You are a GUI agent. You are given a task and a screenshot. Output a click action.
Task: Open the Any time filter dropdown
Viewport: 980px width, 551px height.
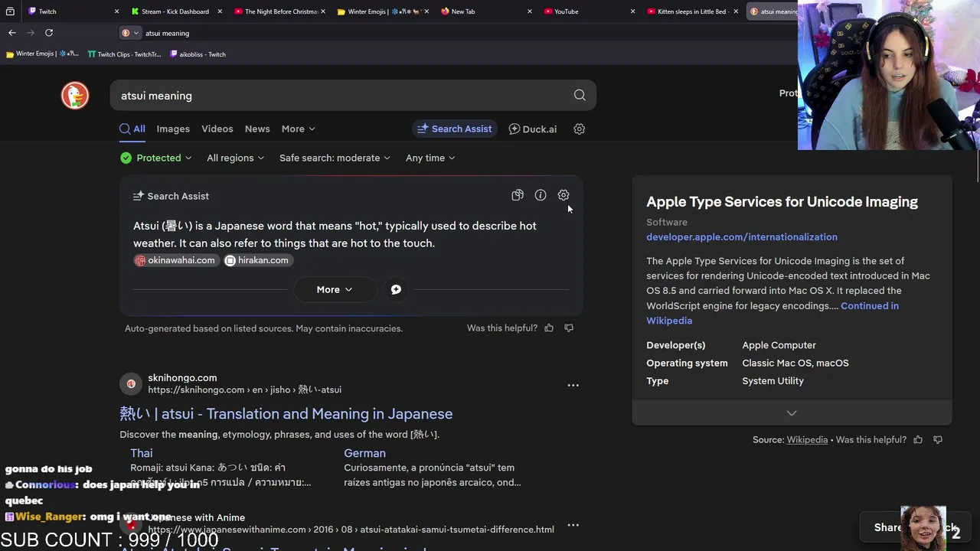coord(430,158)
